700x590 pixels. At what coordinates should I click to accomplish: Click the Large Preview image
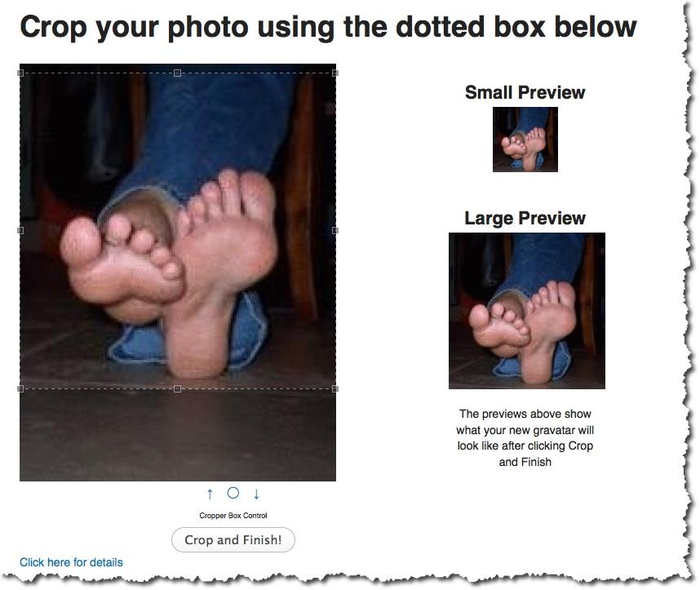[527, 311]
